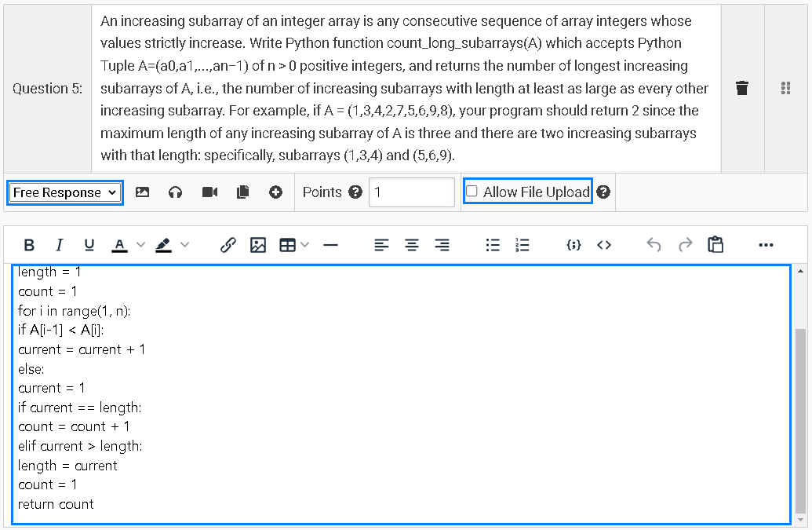Viewport: 812px width, 530px height.
Task: Click the editor vertical scrollbar thumb
Action: [800, 420]
